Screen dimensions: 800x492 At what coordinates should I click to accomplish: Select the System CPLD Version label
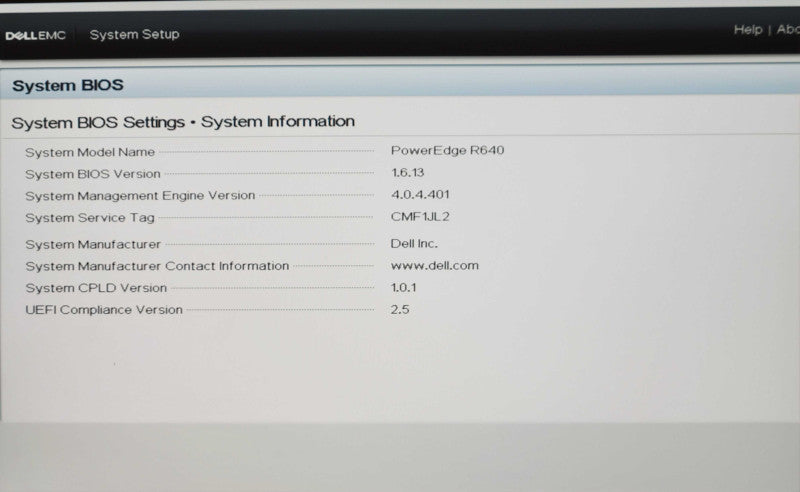coord(96,288)
